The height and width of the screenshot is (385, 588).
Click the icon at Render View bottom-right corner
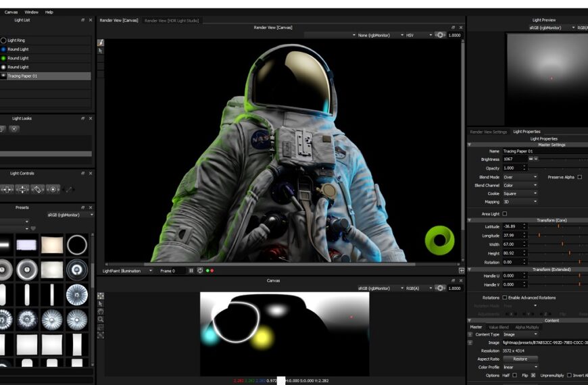point(462,270)
